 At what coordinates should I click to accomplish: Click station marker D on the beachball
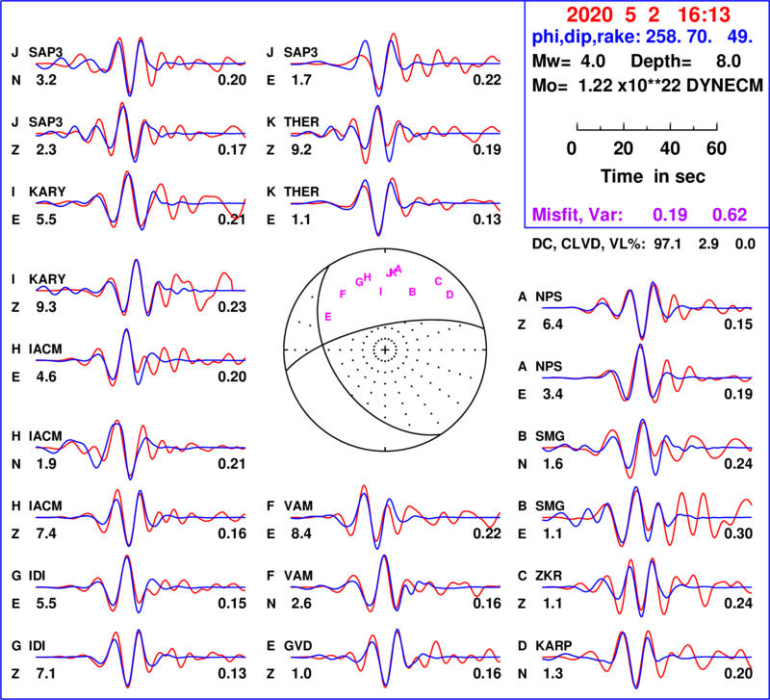[449, 295]
